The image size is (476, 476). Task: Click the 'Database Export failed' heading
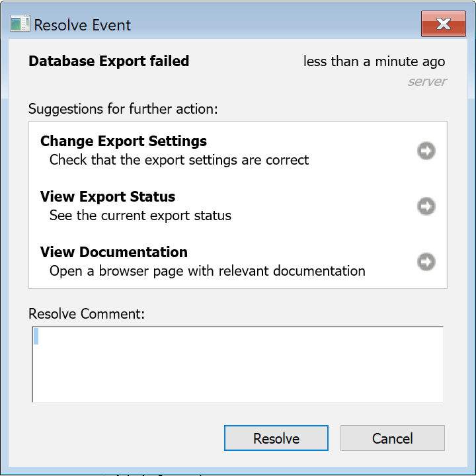pyautogui.click(x=109, y=61)
